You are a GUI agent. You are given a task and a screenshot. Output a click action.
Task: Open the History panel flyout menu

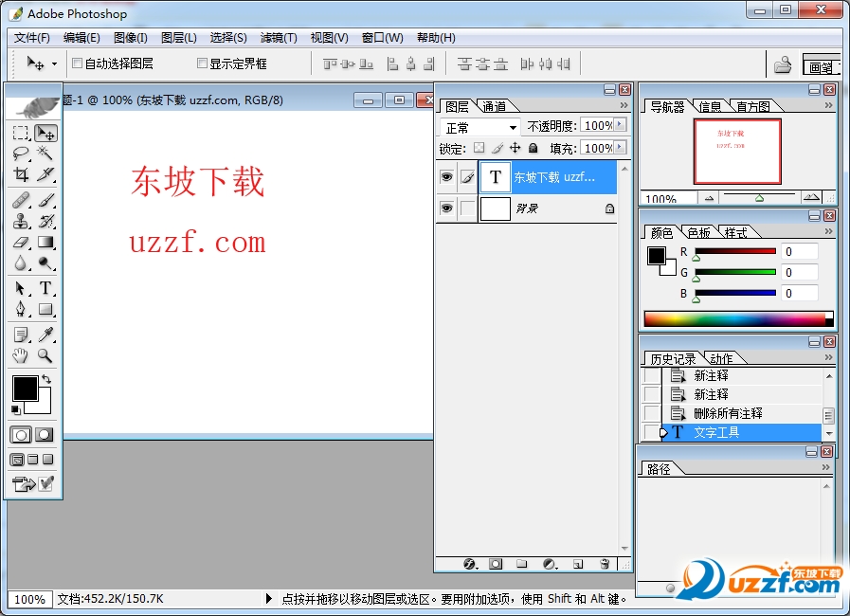tap(828, 356)
